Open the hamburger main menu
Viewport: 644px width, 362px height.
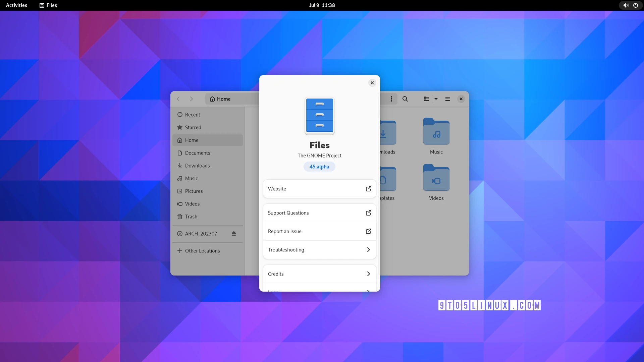point(447,99)
